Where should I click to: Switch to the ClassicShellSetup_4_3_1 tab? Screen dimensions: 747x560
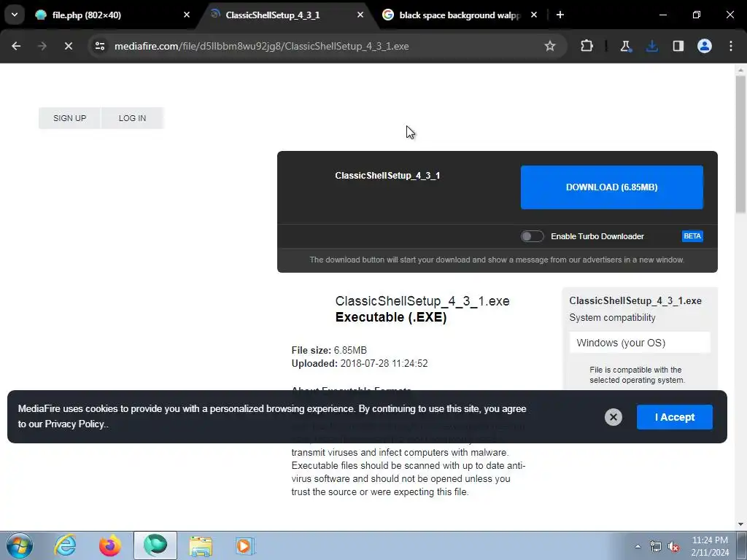point(286,15)
